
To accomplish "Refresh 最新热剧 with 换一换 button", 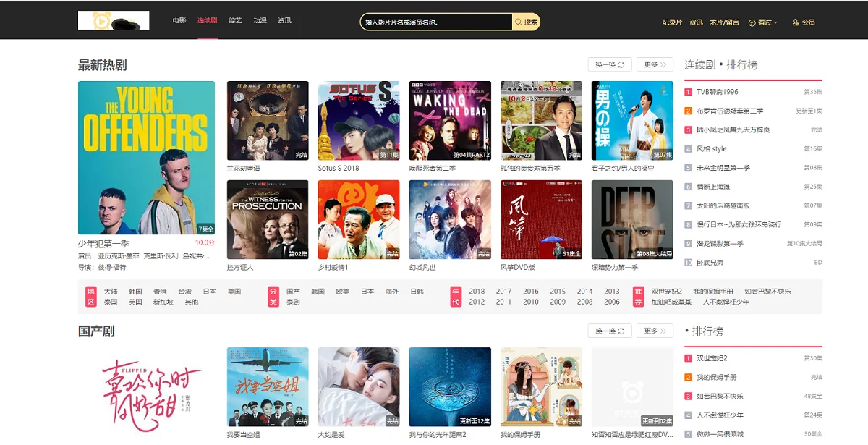I will (609, 64).
